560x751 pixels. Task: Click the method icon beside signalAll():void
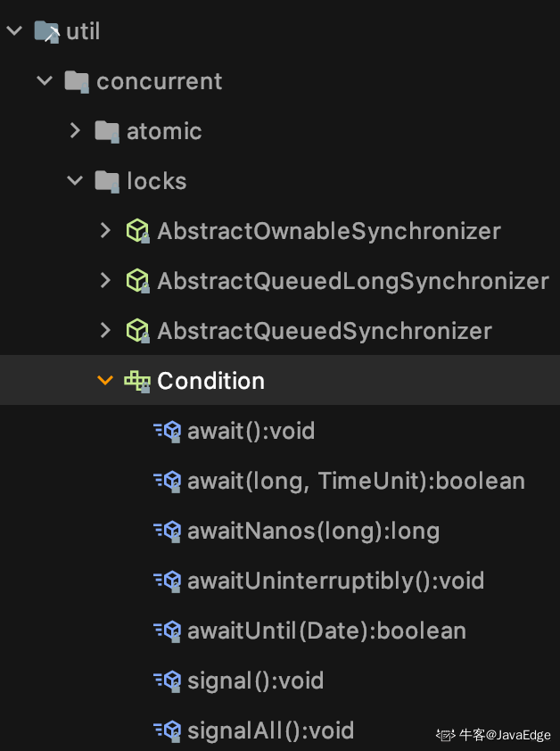pyautogui.click(x=168, y=730)
